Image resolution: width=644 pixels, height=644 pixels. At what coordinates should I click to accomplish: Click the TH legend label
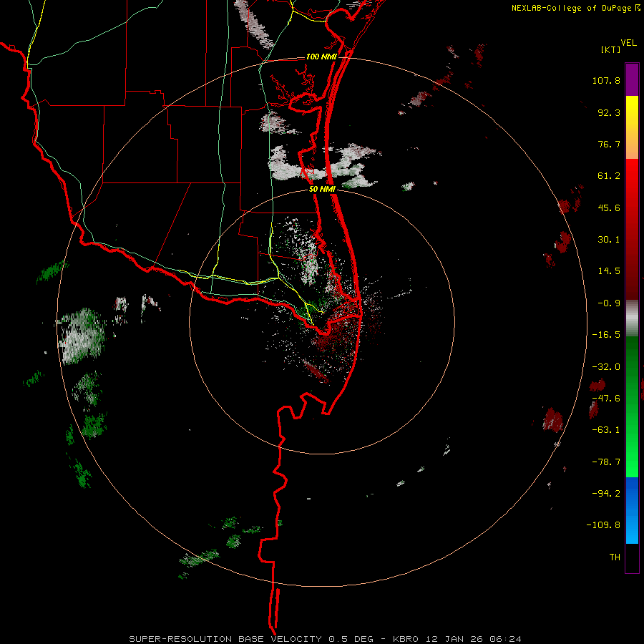(615, 557)
